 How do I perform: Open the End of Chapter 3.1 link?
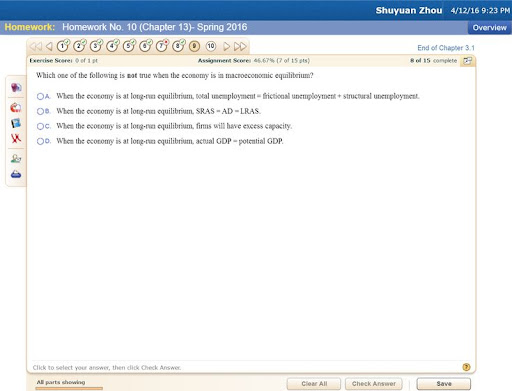click(446, 48)
